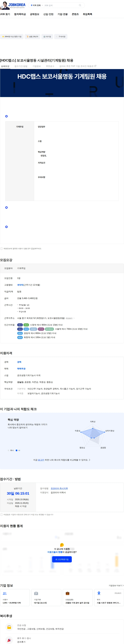The height and width of the screenshot is (644, 124).
Task: Select the 상세요강 tab
Action: tap(5, 66)
